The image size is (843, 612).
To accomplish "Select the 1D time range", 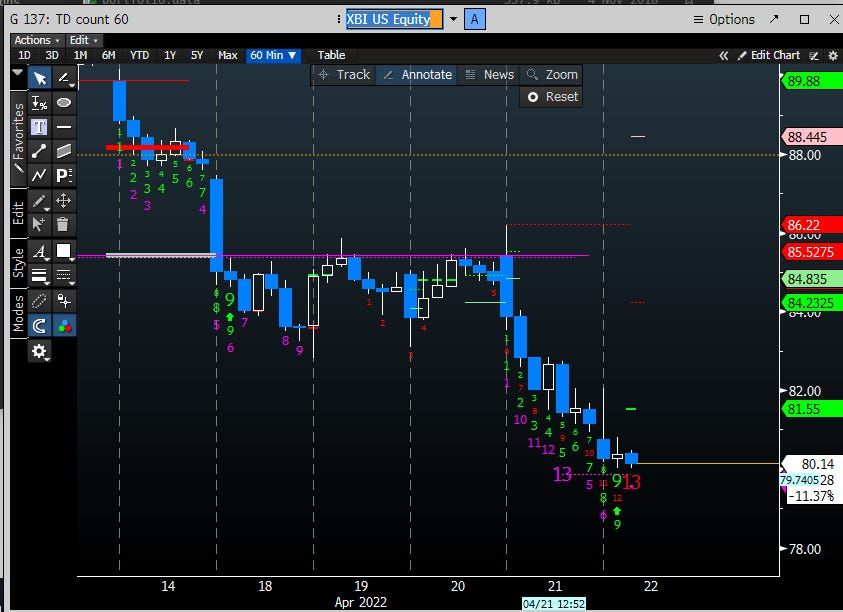I will (24, 55).
